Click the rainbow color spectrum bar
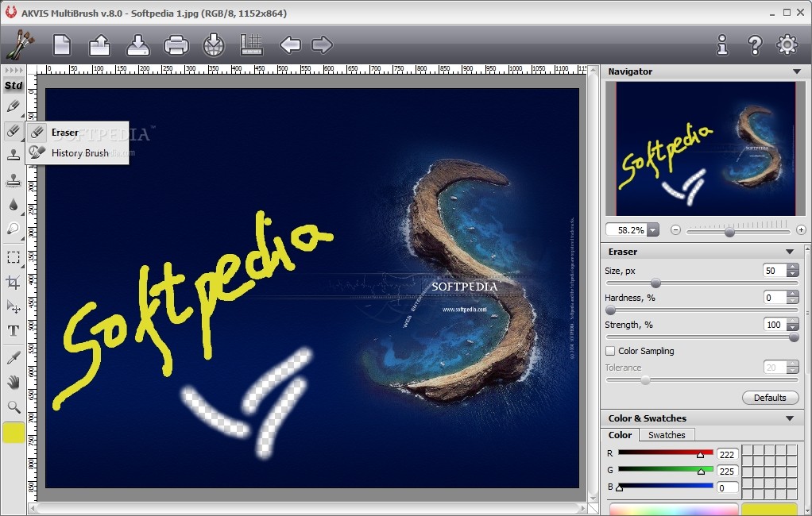The width and height of the screenshot is (812, 516). [x=674, y=510]
